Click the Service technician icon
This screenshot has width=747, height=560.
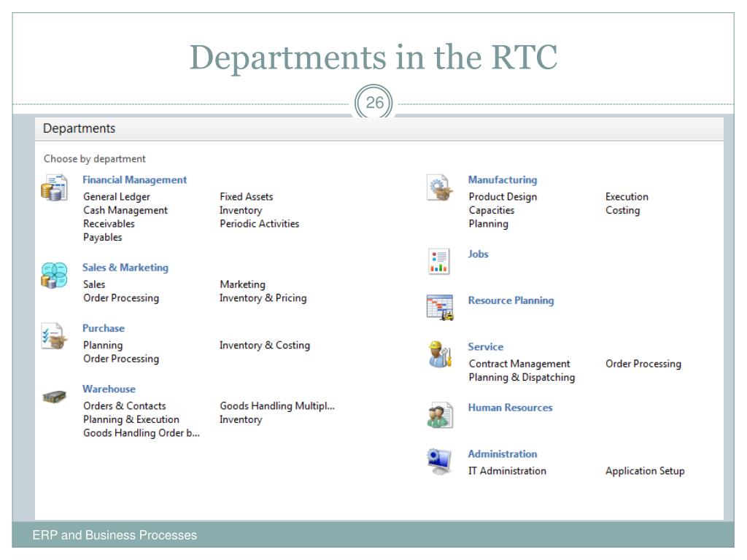(440, 354)
